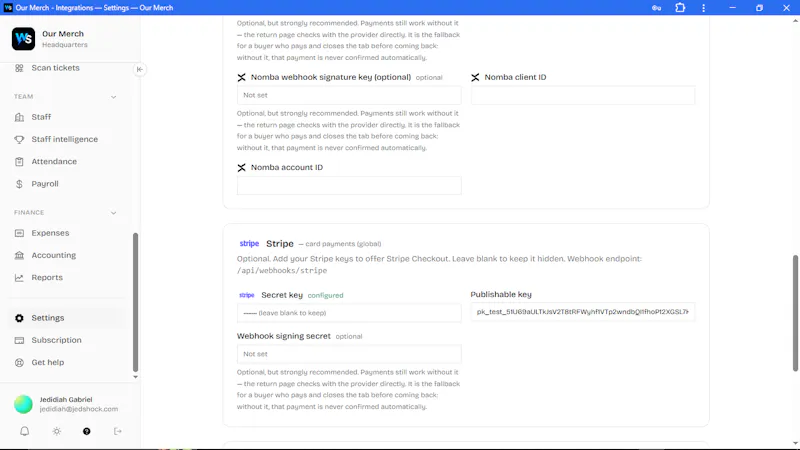The image size is (800, 450).
Task: Click the help question mark icon
Action: click(87, 431)
